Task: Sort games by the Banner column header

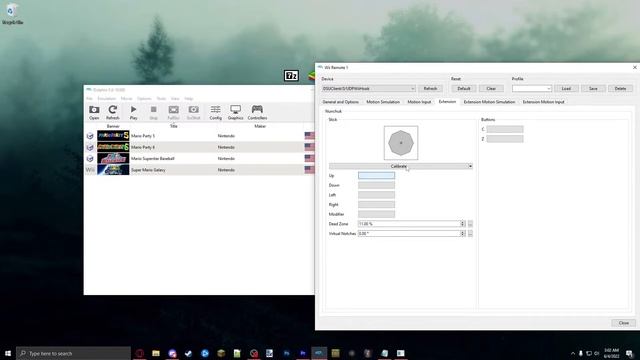Action: pos(113,126)
